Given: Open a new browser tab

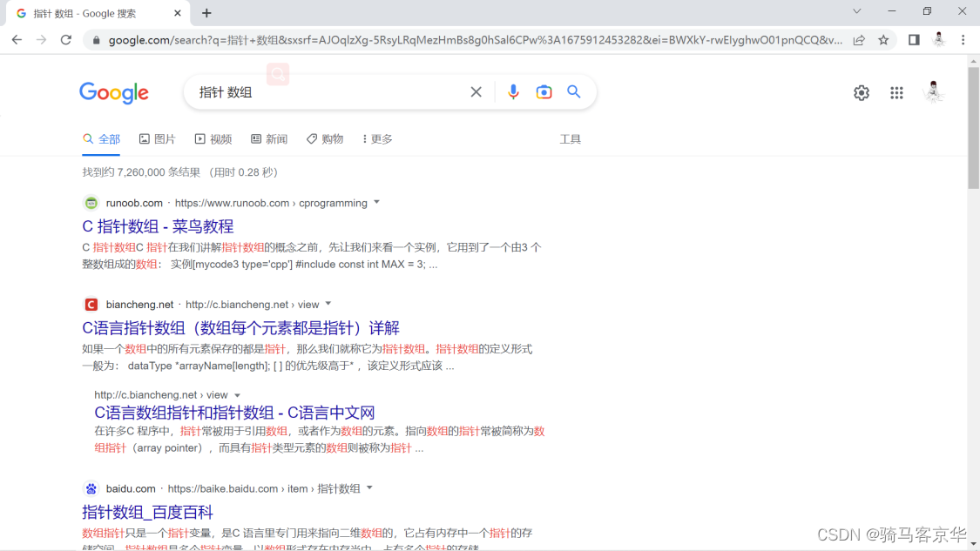Looking at the screenshot, I should click(x=206, y=13).
